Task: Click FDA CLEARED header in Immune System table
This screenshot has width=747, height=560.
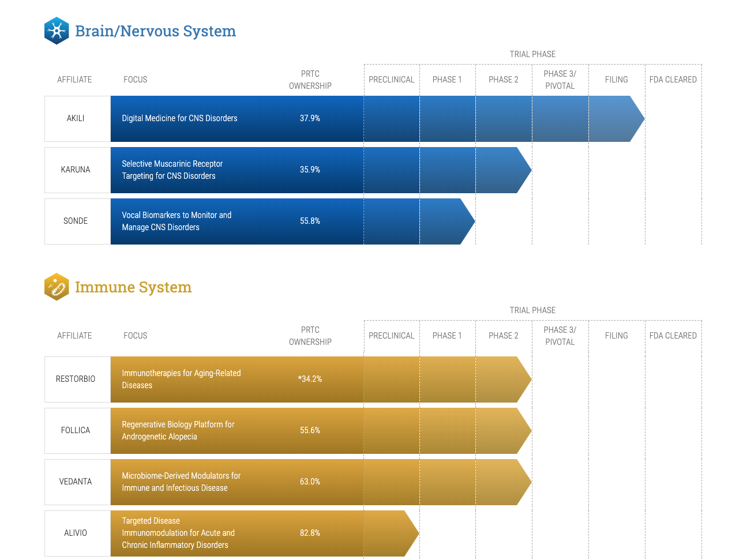Action: tap(673, 336)
